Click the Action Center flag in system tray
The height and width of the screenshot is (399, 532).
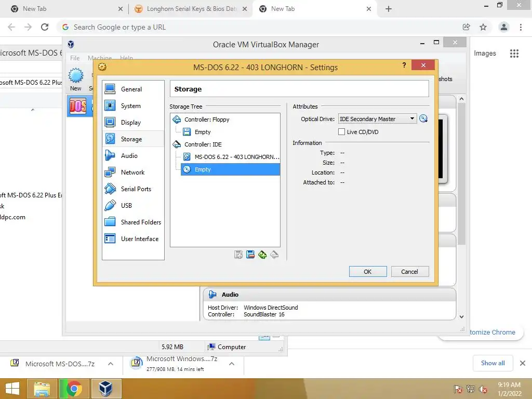(458, 389)
